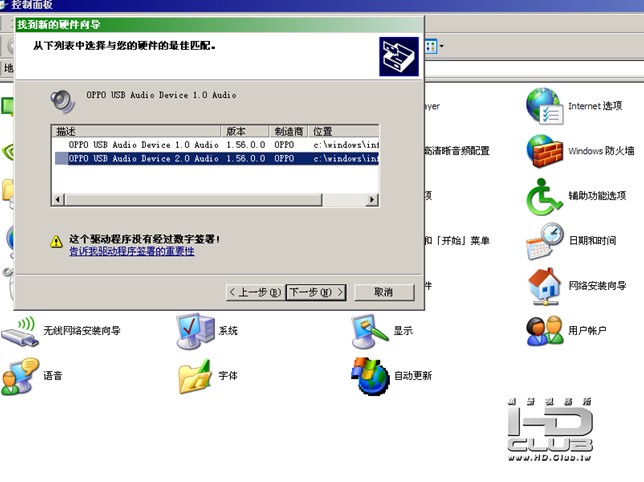Click left arrow of driver list scrollbar

point(58,200)
